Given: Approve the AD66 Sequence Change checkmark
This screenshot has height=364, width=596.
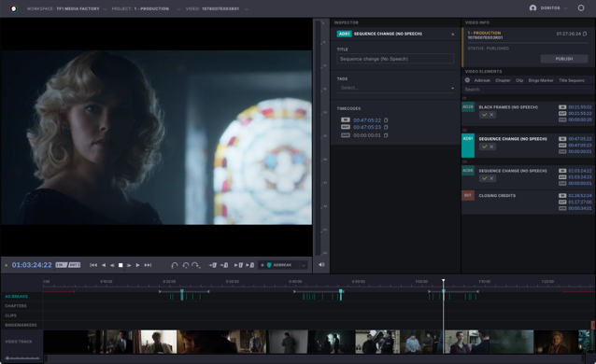Looking at the screenshot, I should tap(484, 178).
